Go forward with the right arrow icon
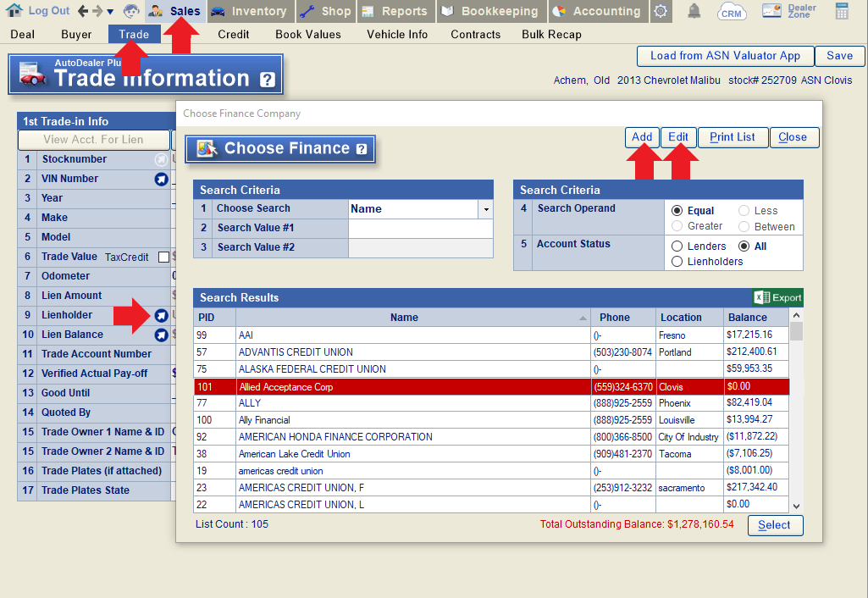868x598 pixels. click(97, 10)
